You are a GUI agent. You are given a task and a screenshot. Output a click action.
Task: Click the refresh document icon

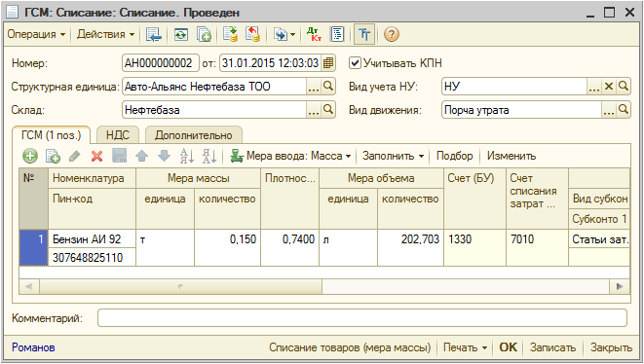(180, 34)
